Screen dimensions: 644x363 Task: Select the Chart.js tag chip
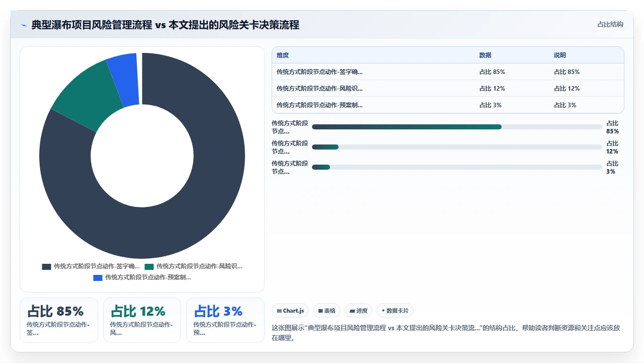[290, 311]
